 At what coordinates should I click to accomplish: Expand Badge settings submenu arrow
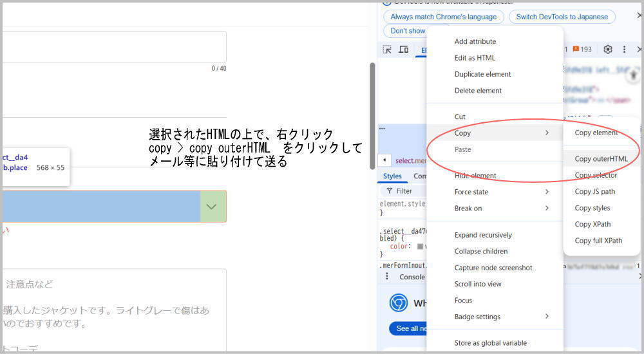[x=547, y=316]
